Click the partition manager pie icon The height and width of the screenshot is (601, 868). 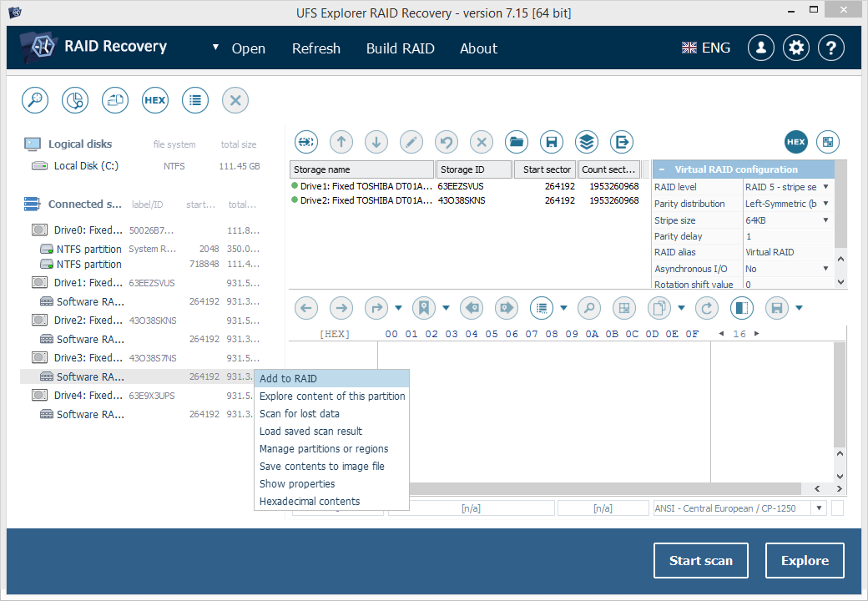point(75,100)
